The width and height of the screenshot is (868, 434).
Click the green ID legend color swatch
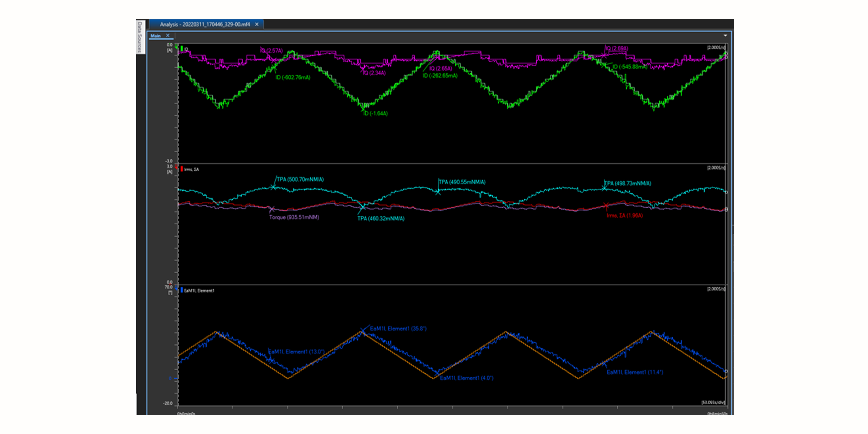coord(182,49)
